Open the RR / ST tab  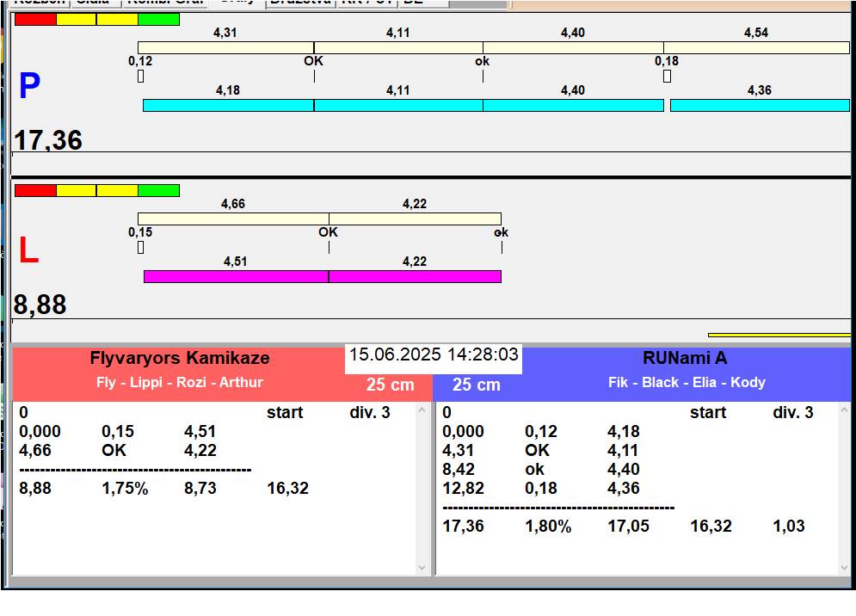tap(366, 3)
